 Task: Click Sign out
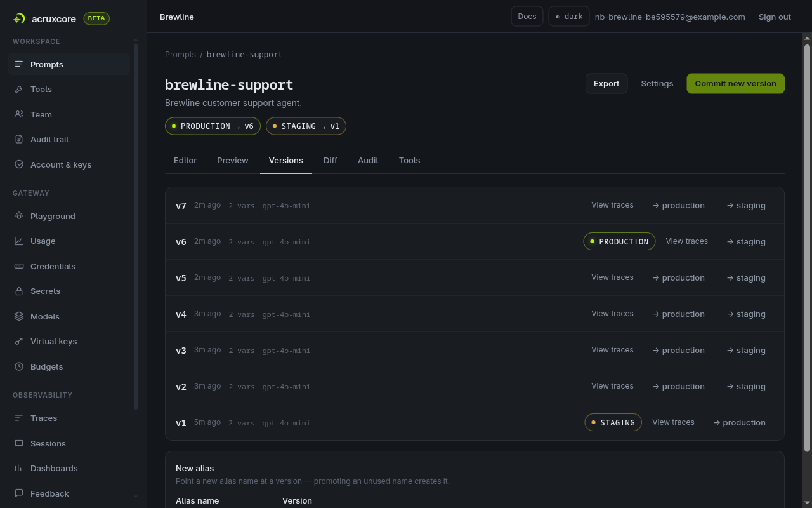(x=775, y=17)
